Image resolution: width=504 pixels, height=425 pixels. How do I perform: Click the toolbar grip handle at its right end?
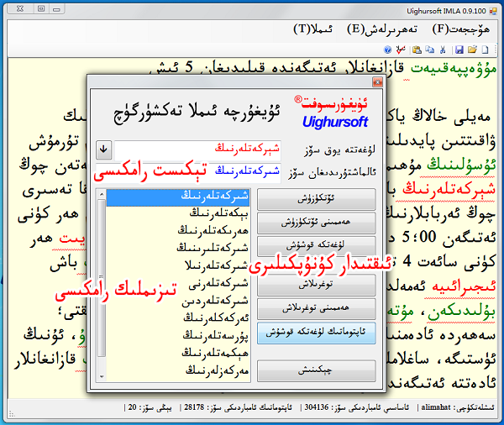[496, 50]
